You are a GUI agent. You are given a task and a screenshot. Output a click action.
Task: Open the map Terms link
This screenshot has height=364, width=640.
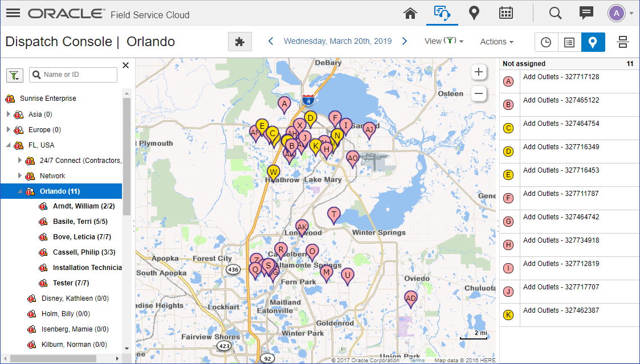(417, 361)
